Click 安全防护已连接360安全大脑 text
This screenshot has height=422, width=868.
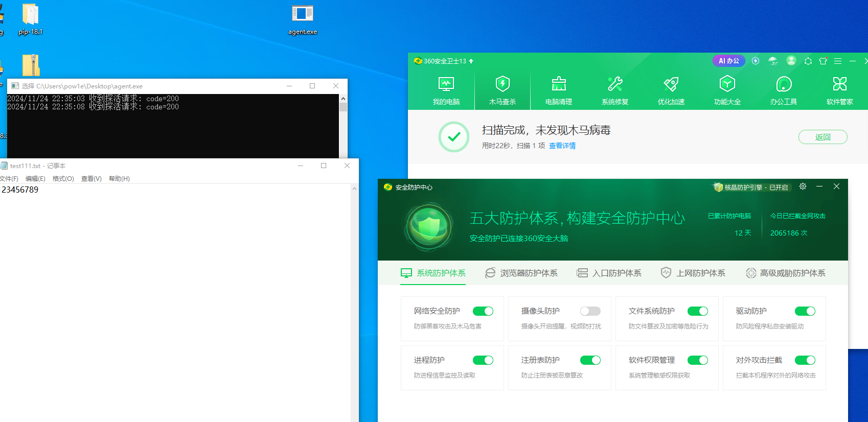coord(519,239)
